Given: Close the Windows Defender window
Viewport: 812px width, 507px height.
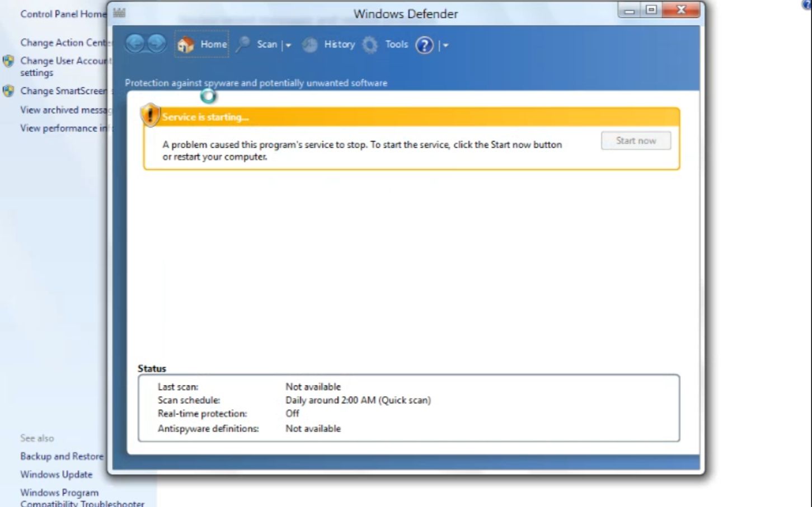Looking at the screenshot, I should point(681,10).
